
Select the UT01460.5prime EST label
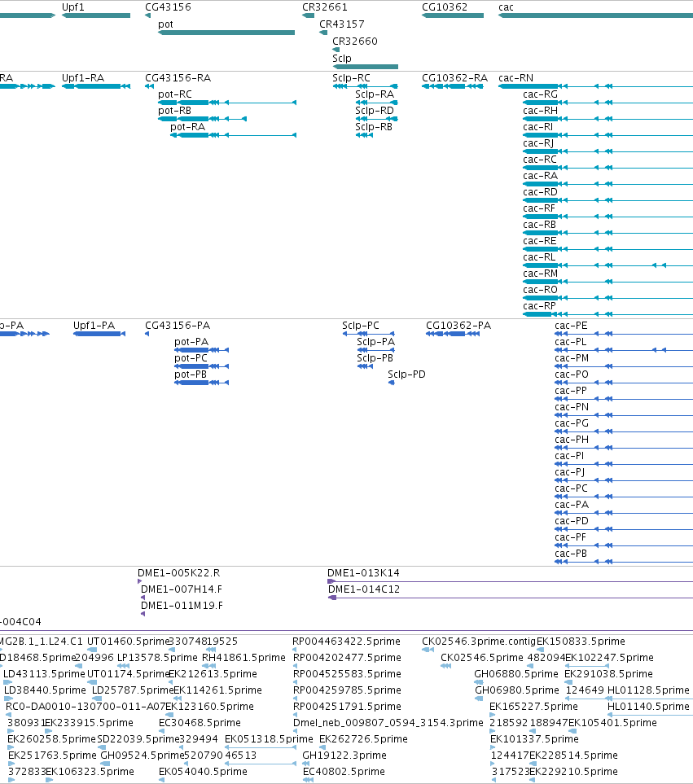click(129, 642)
